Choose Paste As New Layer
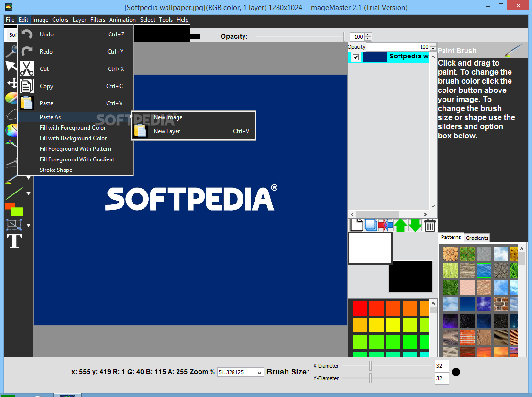 coord(193,131)
